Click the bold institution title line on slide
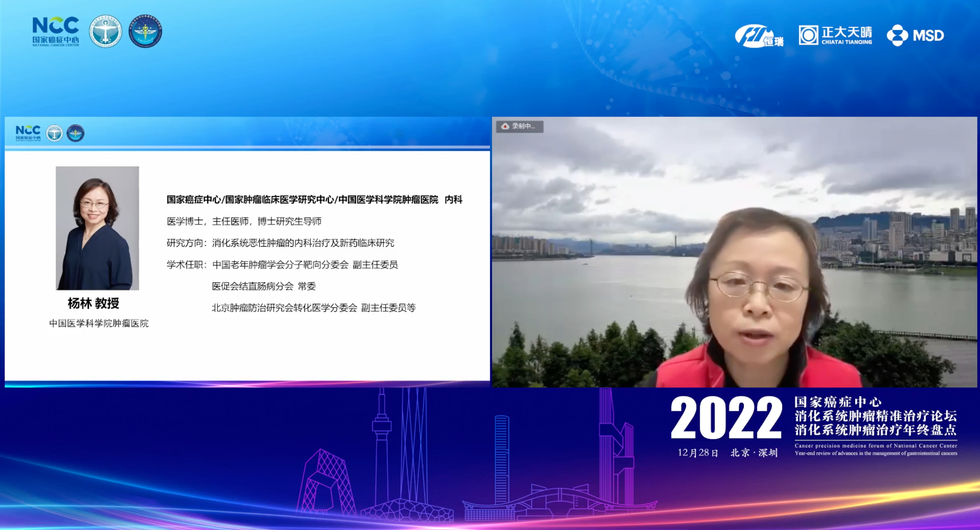Image resolution: width=980 pixels, height=530 pixels. point(314,199)
